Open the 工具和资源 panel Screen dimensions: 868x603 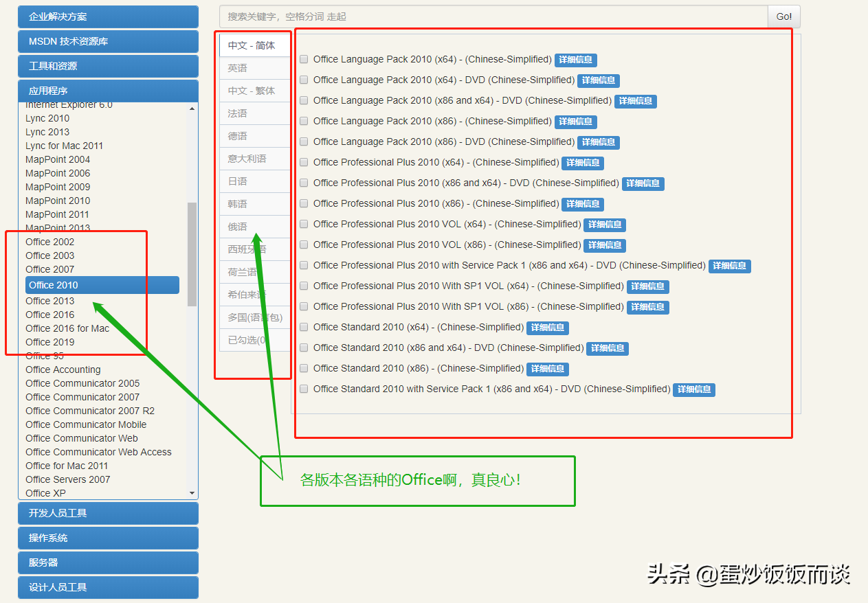pos(108,66)
